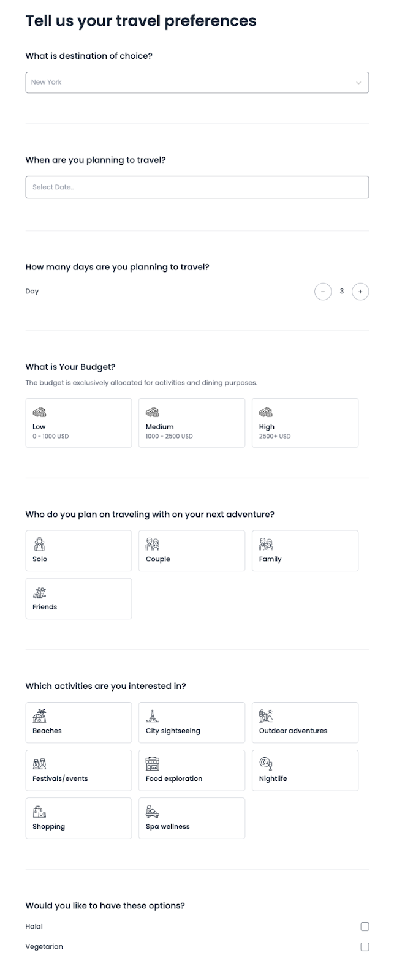Pick the Solo traveler icon
This screenshot has height=980, width=413.
click(39, 544)
